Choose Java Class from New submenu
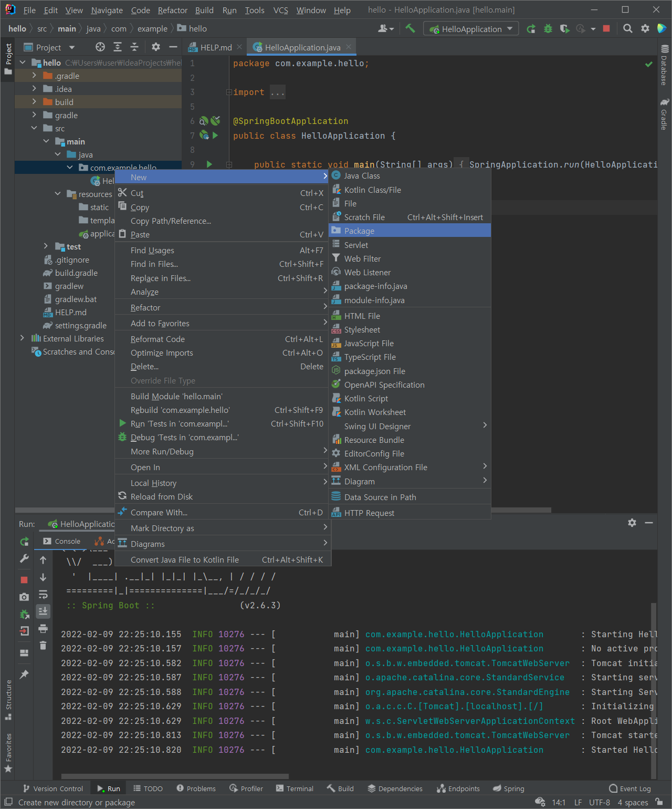The height and width of the screenshot is (809, 672). (409, 175)
